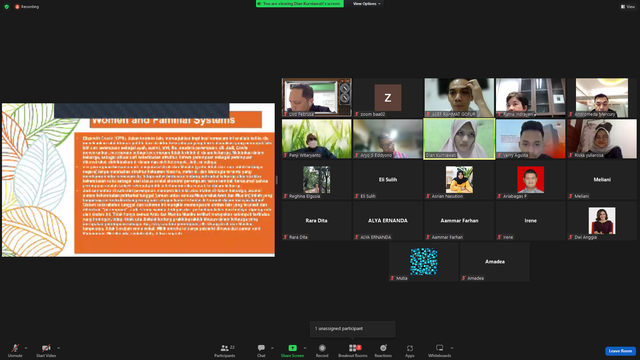The image size is (640, 360).
Task: Open the Apps panel
Action: pyautogui.click(x=410, y=350)
